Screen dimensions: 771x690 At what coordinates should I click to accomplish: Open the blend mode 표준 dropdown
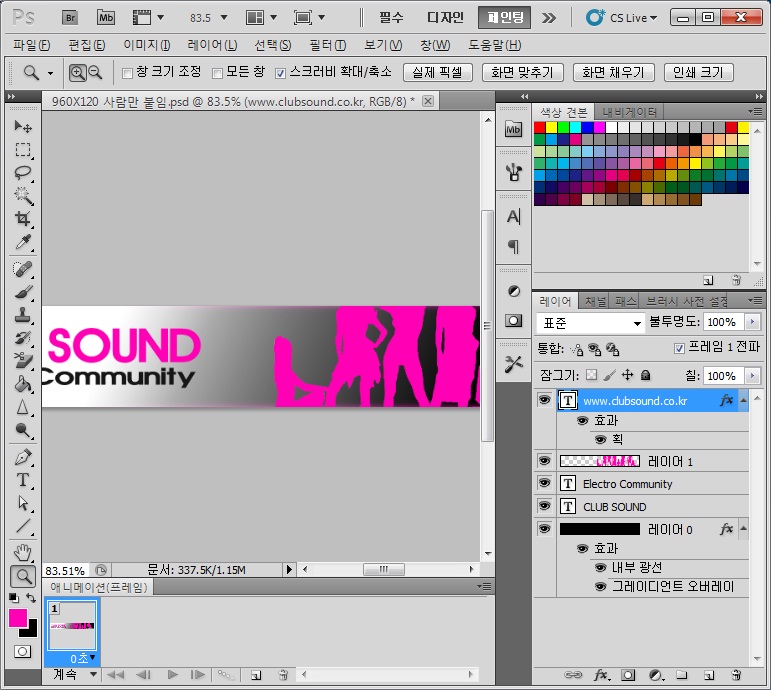pos(591,323)
